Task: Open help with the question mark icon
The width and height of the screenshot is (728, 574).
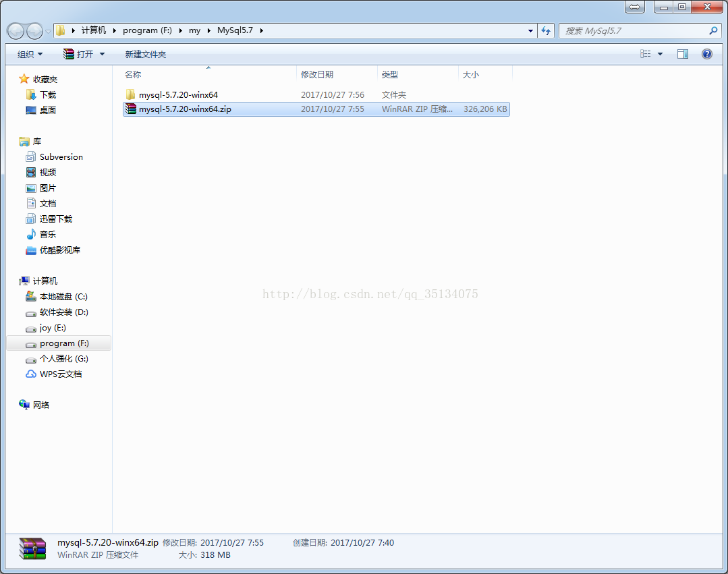Action: coord(706,54)
